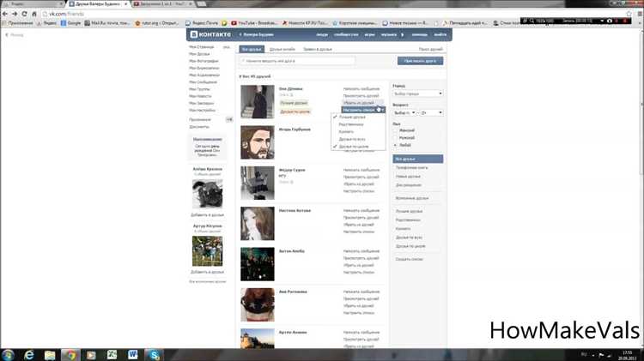Open the Mail.Ru bookmark
The image size is (644, 361).
(106, 23)
